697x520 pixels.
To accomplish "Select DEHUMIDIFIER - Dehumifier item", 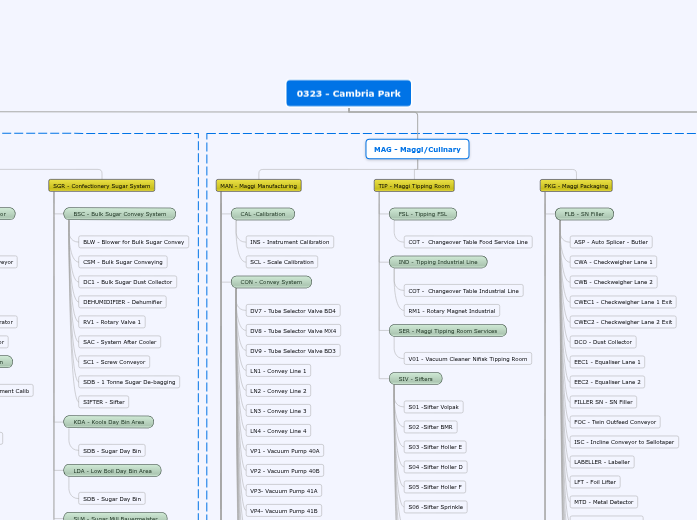I will pos(121,302).
